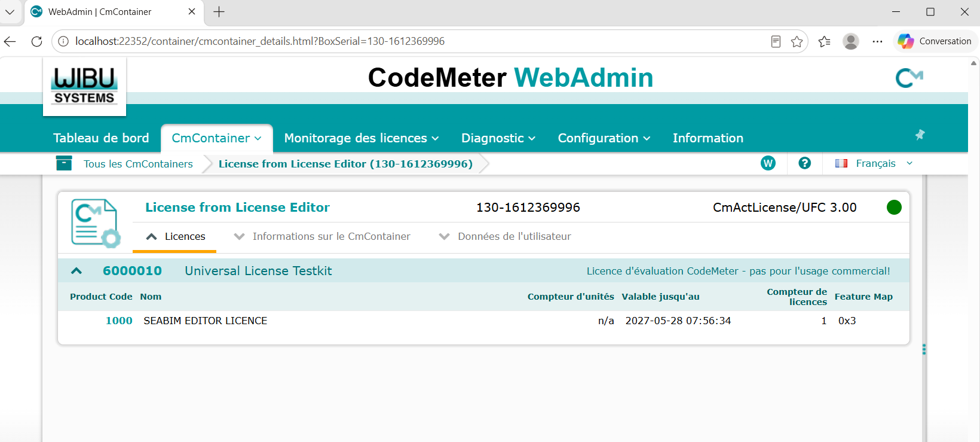Open the Monitorage des licences menu
The width and height of the screenshot is (980, 442).
pos(362,138)
